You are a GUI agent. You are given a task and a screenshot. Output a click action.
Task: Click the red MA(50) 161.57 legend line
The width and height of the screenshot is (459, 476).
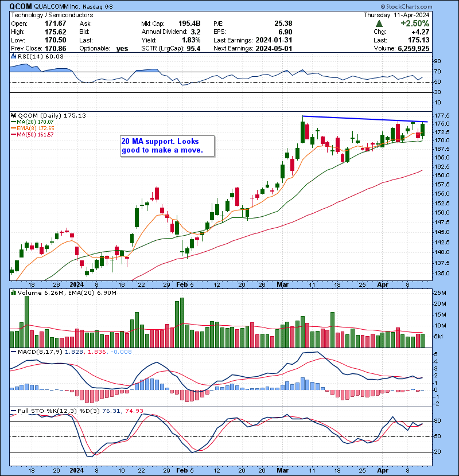(x=32, y=134)
